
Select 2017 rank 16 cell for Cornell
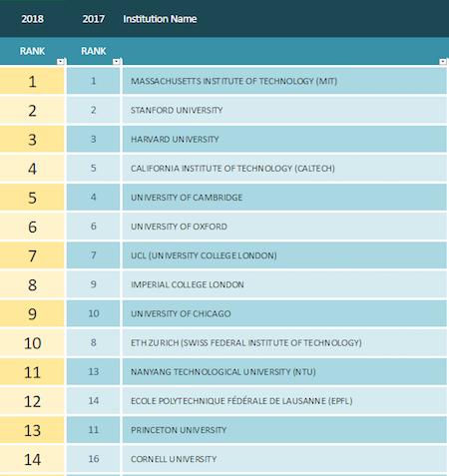(93, 459)
